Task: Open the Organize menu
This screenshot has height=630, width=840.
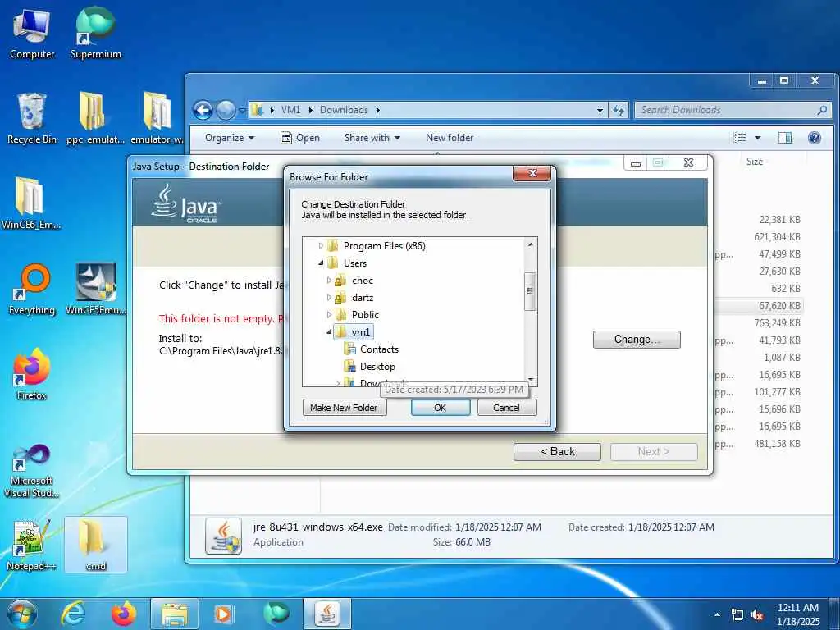Action: (x=230, y=138)
